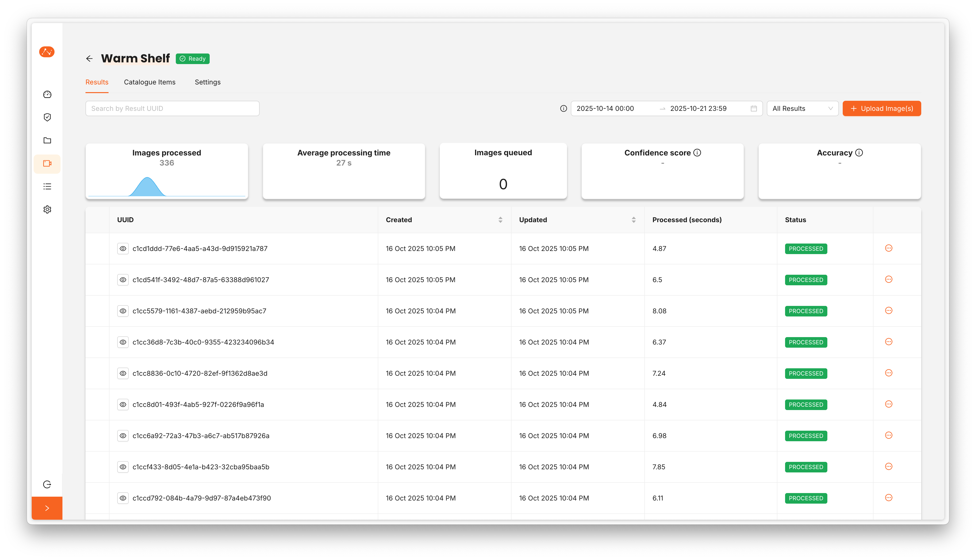Click the logout icon in sidebar
Image resolution: width=976 pixels, height=560 pixels.
coord(47,484)
